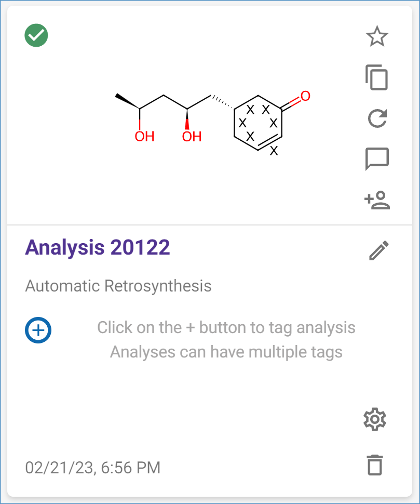This screenshot has width=420, height=504.
Task: Rerun the analysis with the refresh icon
Action: (377, 118)
